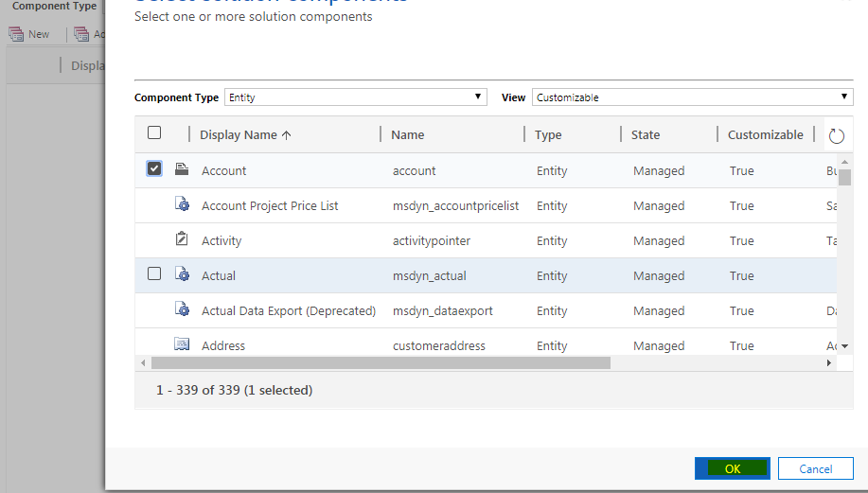Click the Actual Data Export entity icon

pyautogui.click(x=182, y=310)
